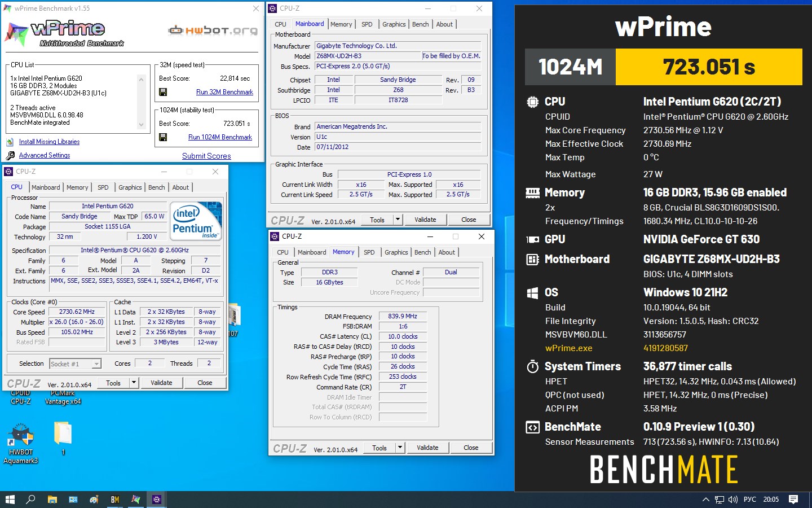Click the Intel Pentium inside logo in CPU-Z
Viewport: 812px width, 508px height.
pos(196,221)
